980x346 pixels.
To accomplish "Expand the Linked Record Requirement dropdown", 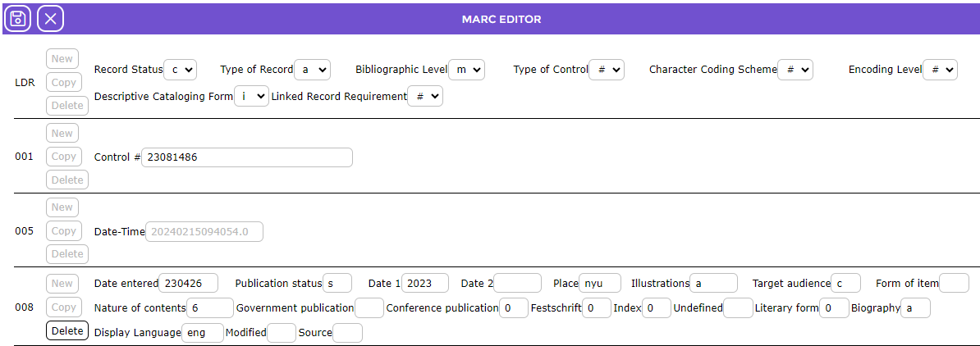I will click(425, 97).
